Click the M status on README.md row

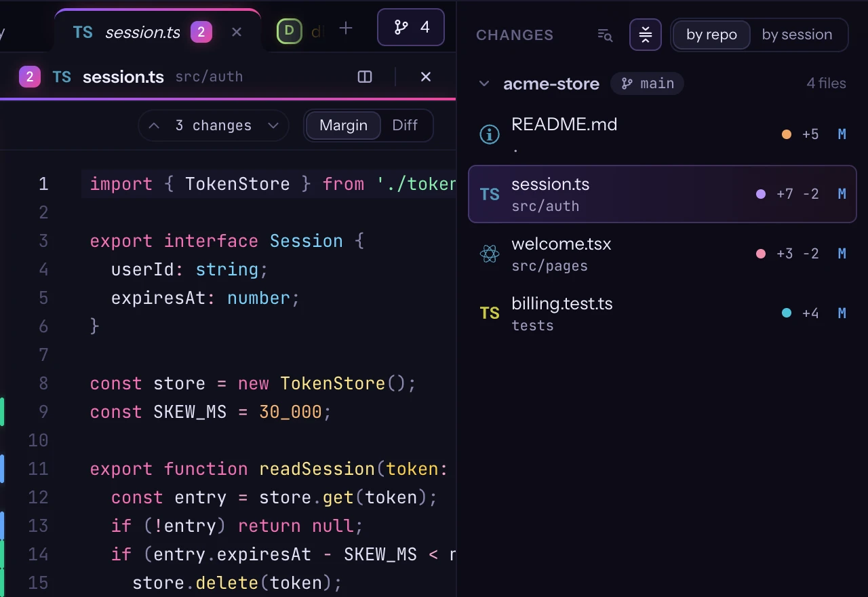click(842, 134)
